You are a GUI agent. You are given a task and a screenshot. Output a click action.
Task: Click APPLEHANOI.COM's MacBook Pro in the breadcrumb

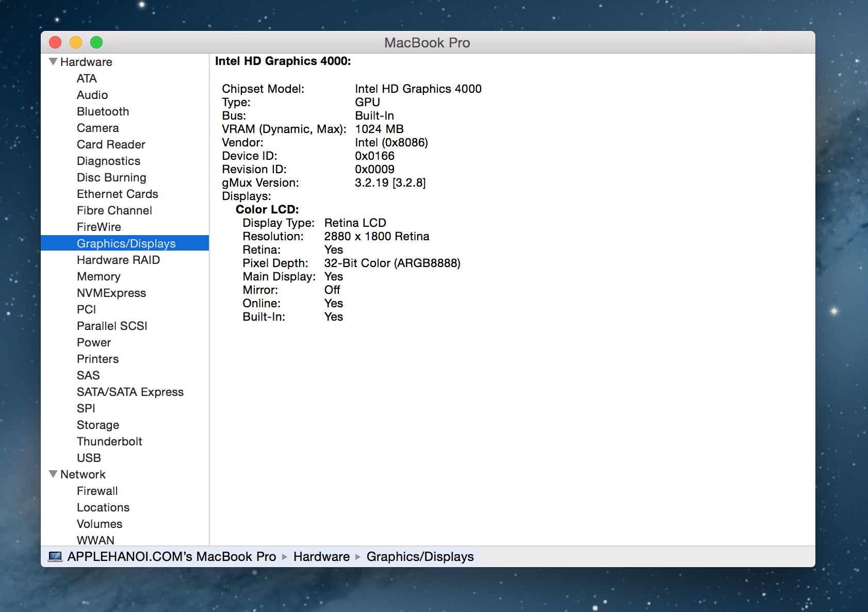[171, 556]
